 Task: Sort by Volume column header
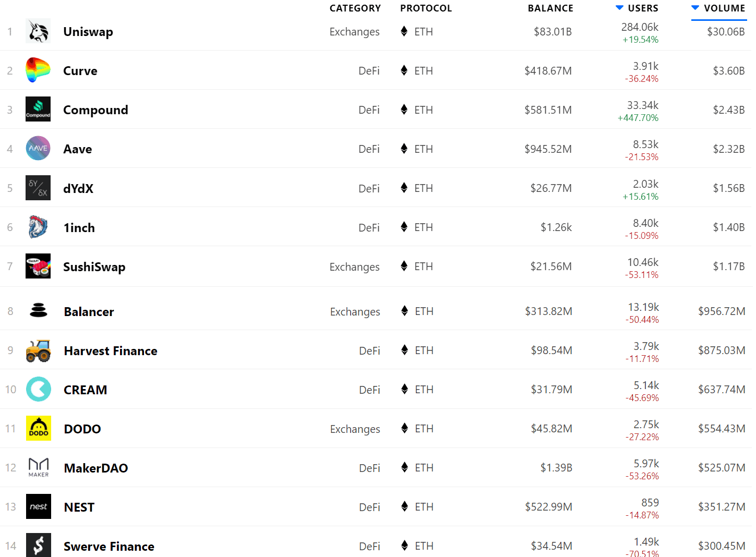point(724,8)
